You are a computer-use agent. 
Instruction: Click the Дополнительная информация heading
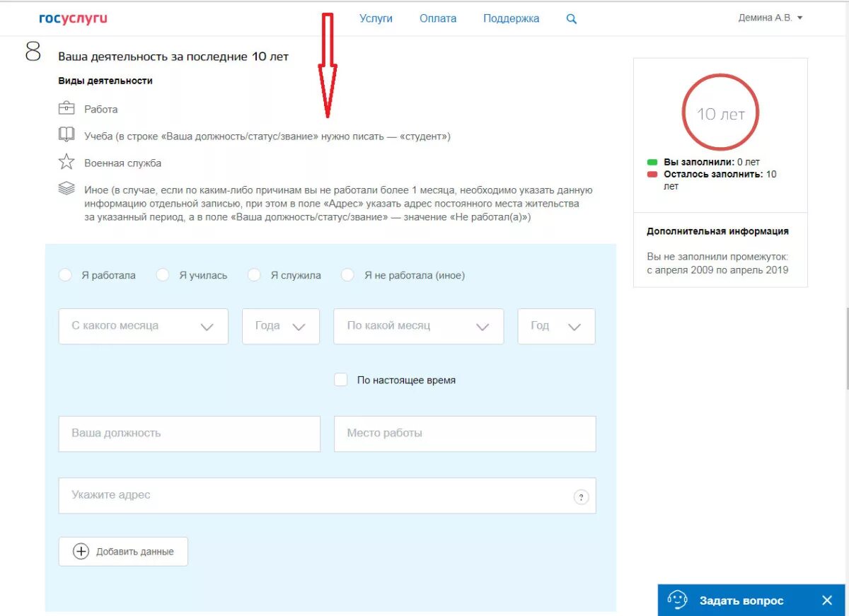tap(717, 231)
